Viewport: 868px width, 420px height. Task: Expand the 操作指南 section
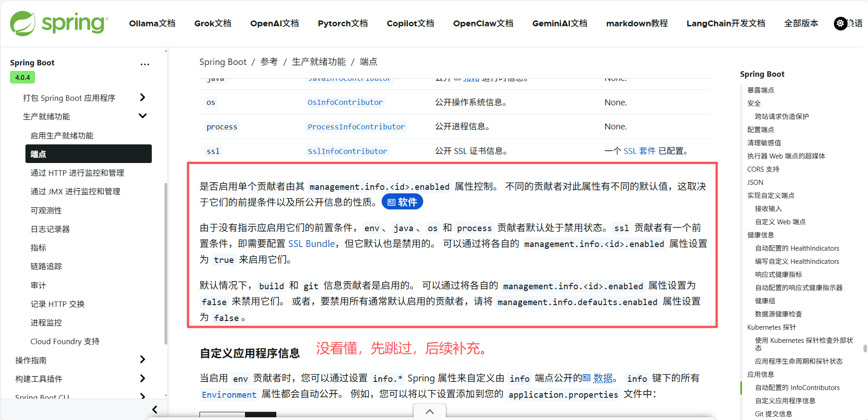click(x=142, y=360)
